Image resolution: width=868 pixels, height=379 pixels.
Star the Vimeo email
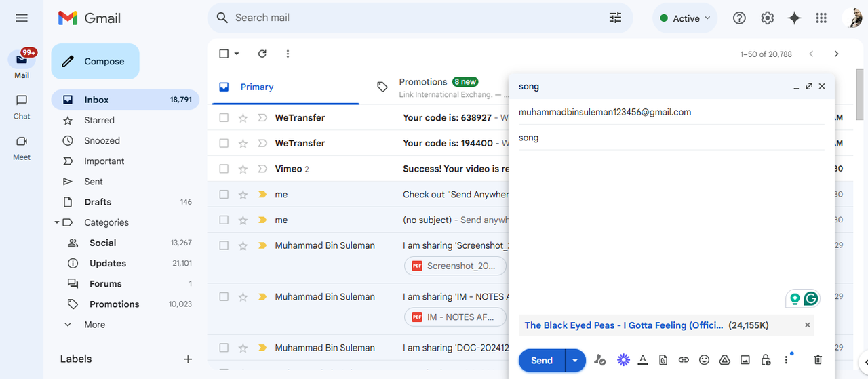pyautogui.click(x=243, y=169)
